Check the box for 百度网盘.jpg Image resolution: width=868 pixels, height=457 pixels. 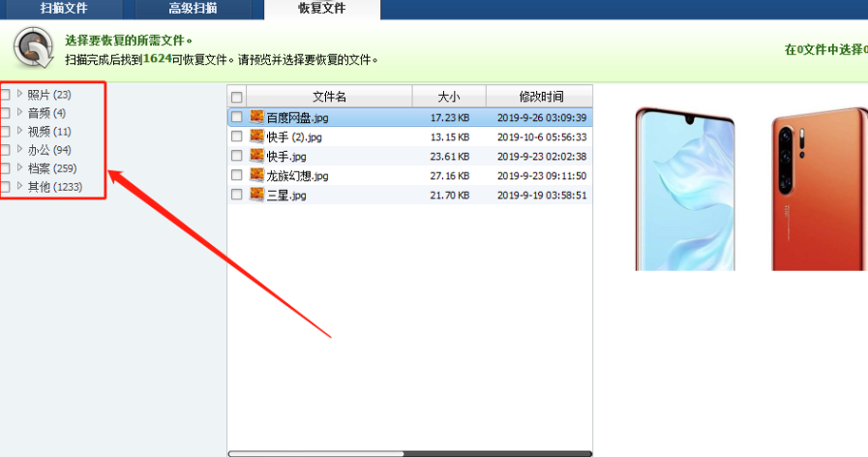(x=237, y=117)
